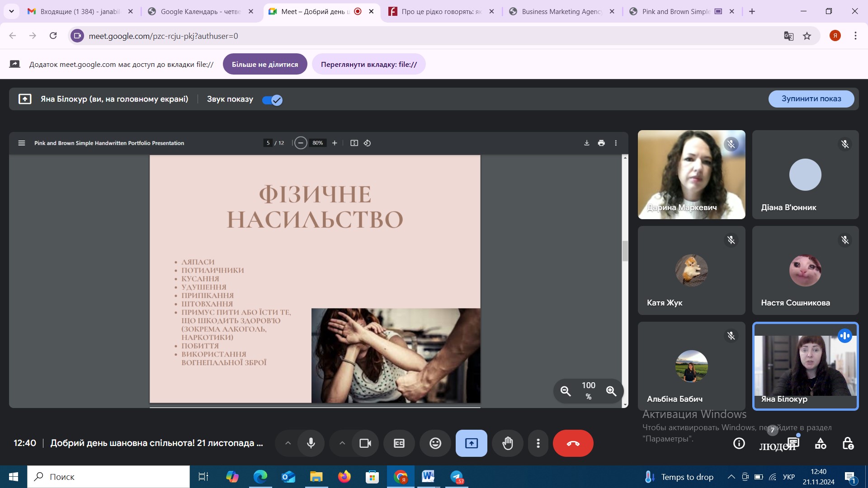Viewport: 868px width, 488px height.
Task: Click the translate page icon
Action: coord(788,36)
